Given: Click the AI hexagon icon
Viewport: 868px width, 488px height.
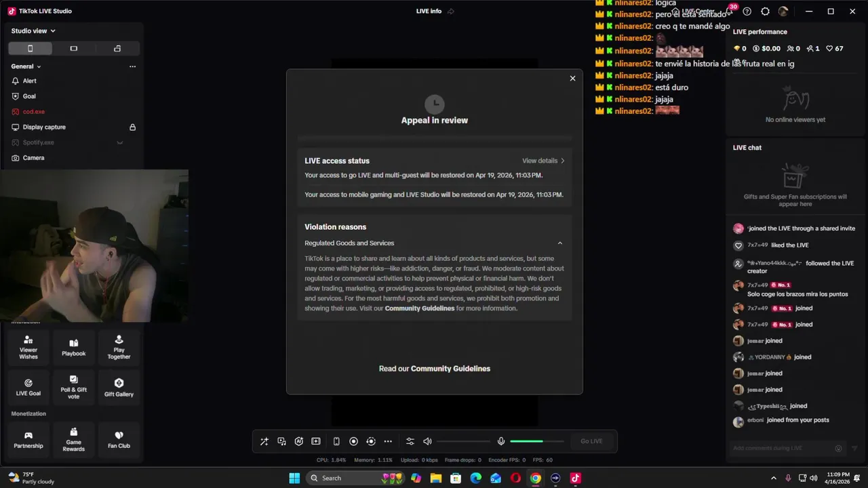Looking at the screenshot, I should [x=299, y=441].
